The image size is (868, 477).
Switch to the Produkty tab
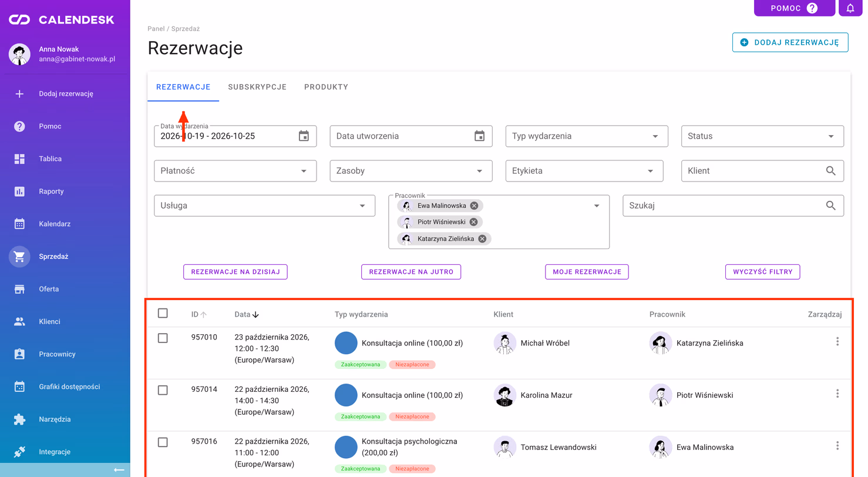326,87
